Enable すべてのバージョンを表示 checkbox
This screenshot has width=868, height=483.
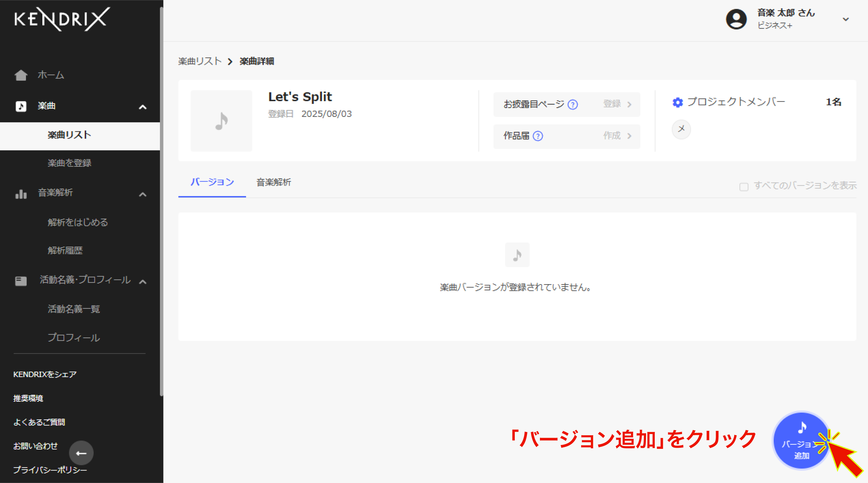tap(744, 187)
